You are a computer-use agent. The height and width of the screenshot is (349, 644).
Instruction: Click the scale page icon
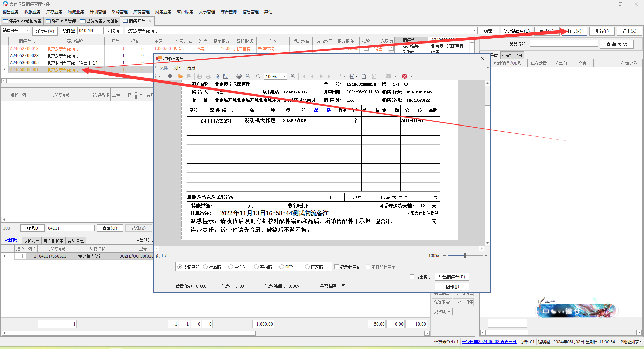(x=226, y=76)
